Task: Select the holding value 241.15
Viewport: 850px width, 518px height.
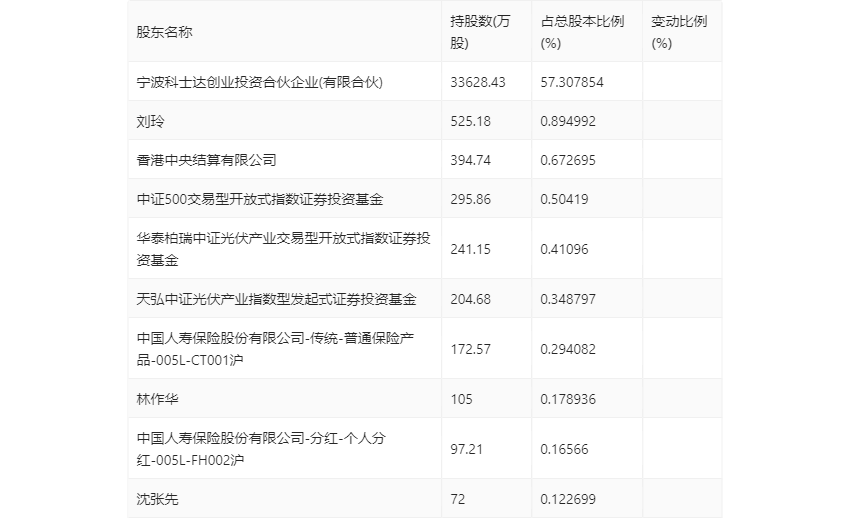Action: (471, 249)
